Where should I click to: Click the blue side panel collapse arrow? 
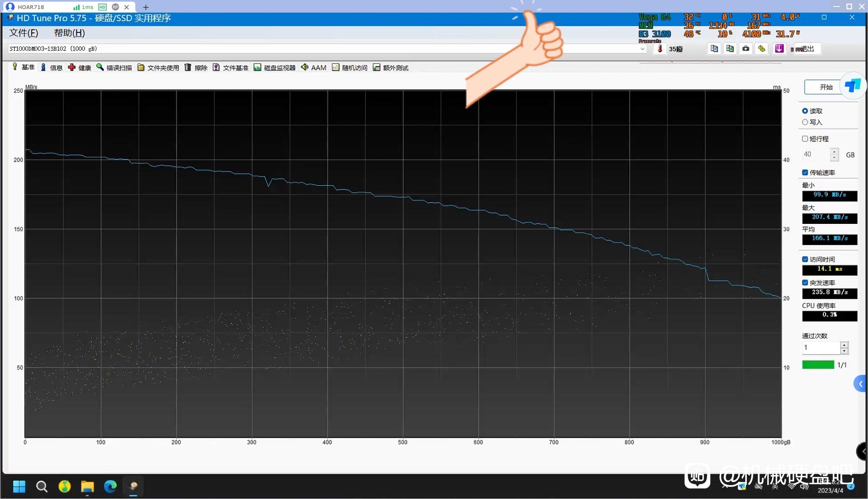(861, 384)
